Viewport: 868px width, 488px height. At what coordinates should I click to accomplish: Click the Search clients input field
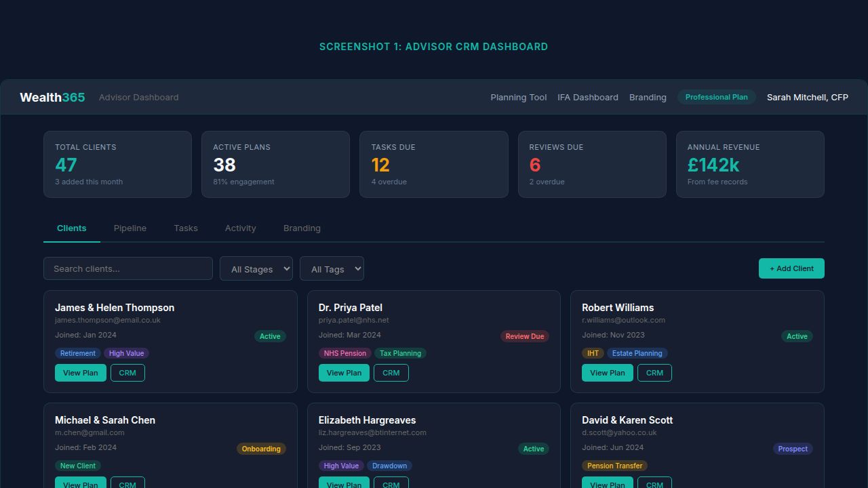pos(127,268)
